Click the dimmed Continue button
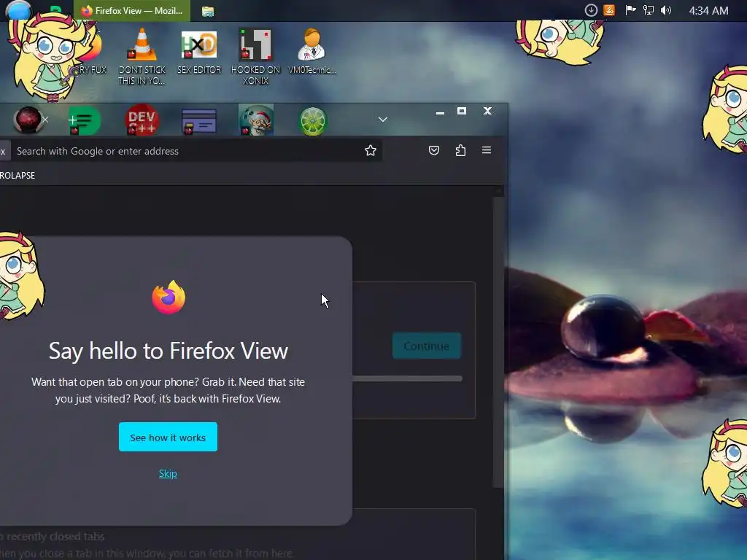Image resolution: width=747 pixels, height=560 pixels. (x=426, y=346)
